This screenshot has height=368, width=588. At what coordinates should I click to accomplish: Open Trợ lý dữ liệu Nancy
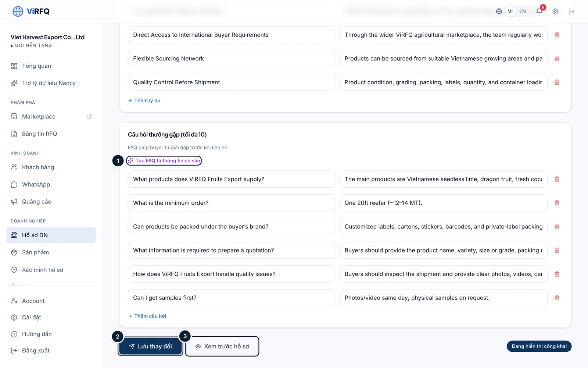pos(51,83)
